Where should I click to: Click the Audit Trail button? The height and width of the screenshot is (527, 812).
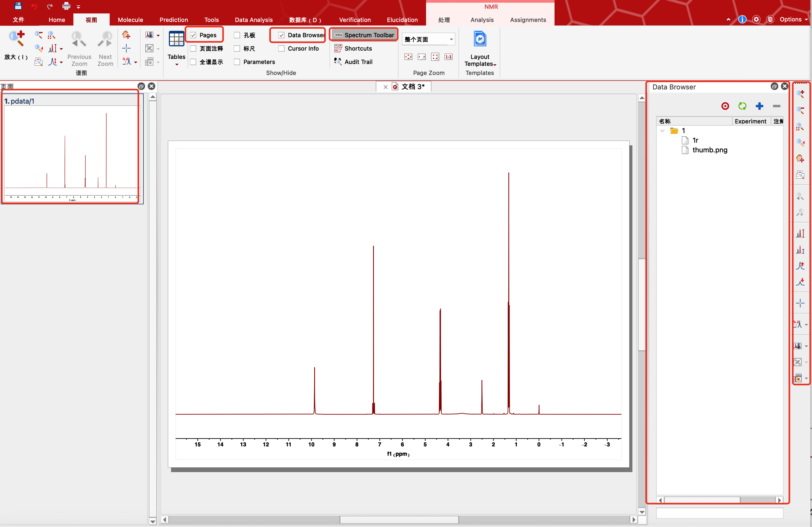[x=354, y=62]
